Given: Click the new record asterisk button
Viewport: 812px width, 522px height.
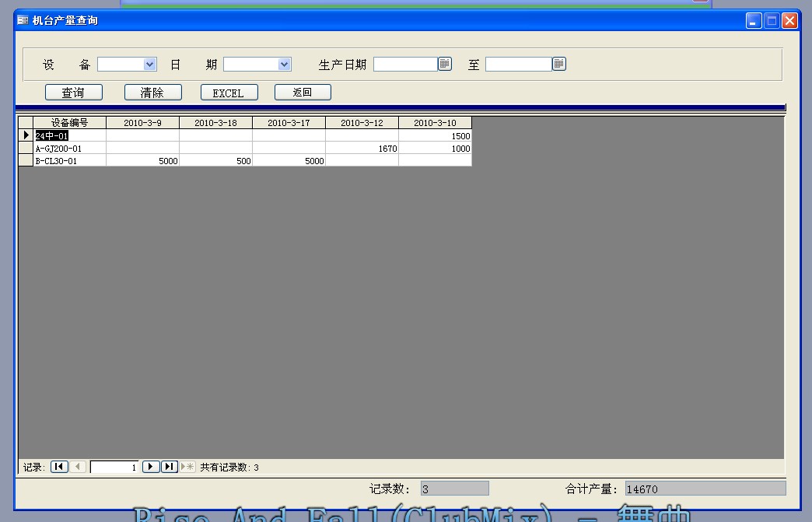Looking at the screenshot, I should (x=187, y=467).
